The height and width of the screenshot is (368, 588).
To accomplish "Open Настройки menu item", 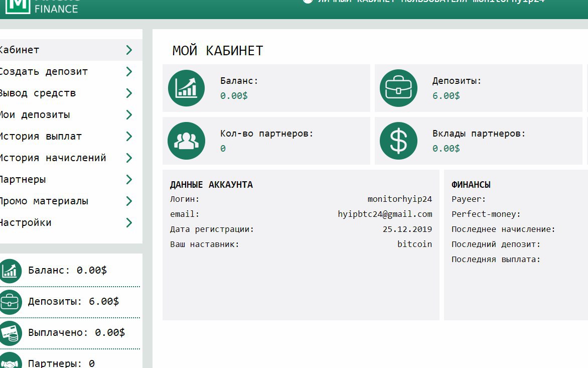I will [x=71, y=223].
